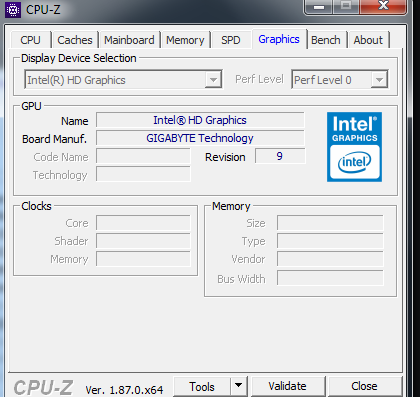Image resolution: width=420 pixels, height=397 pixels.
Task: Click the Validate button
Action: click(x=288, y=386)
